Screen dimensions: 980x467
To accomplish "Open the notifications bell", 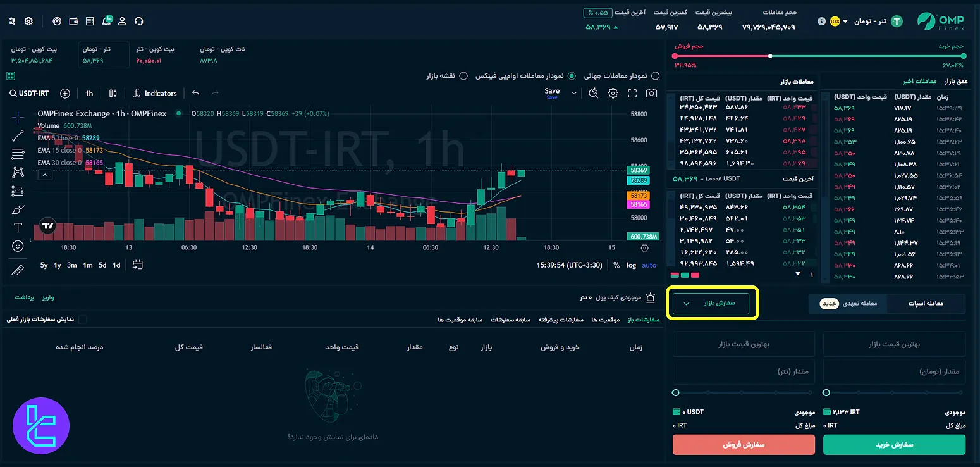I will click(x=106, y=21).
